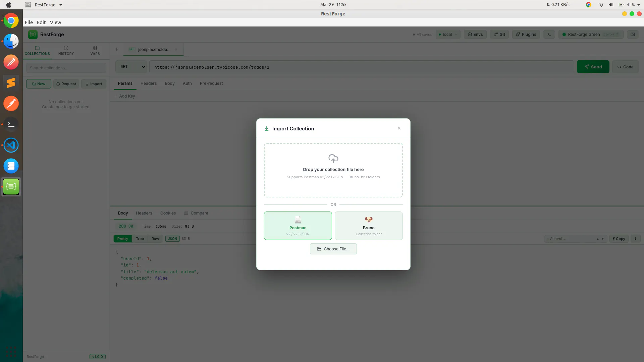Click the response Search field
Image resolution: width=644 pixels, height=362 pixels.
(x=570, y=239)
